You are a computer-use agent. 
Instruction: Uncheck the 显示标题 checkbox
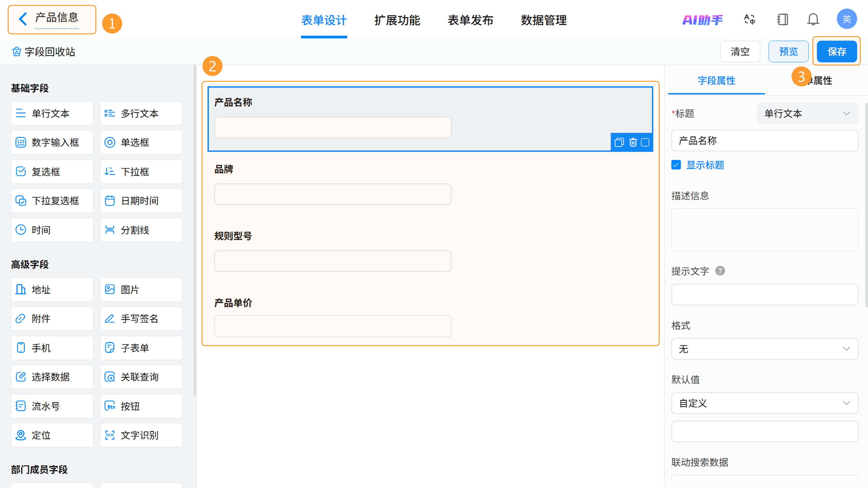click(x=676, y=165)
